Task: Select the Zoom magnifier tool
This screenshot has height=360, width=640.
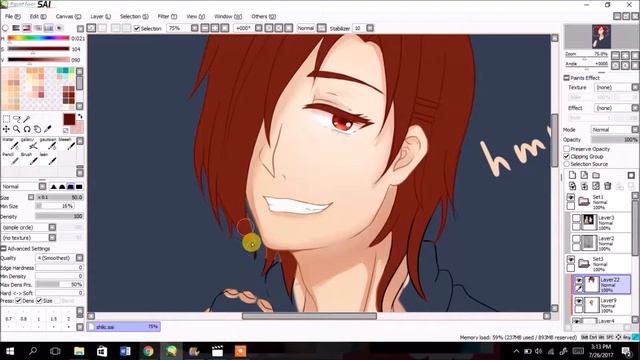Action: (x=17, y=129)
